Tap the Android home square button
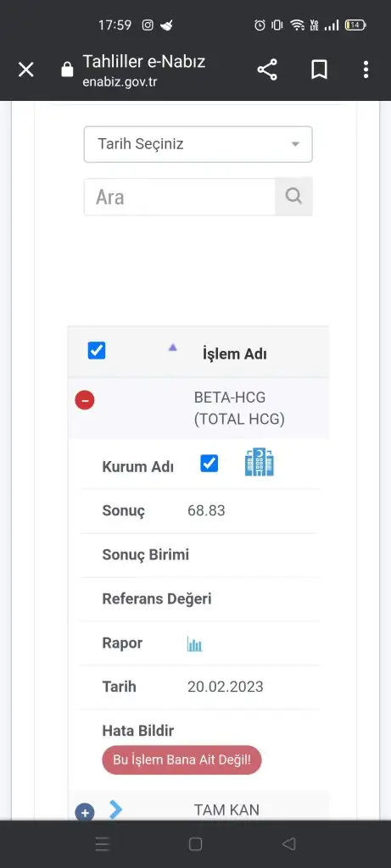The width and height of the screenshot is (391, 868). (x=195, y=843)
